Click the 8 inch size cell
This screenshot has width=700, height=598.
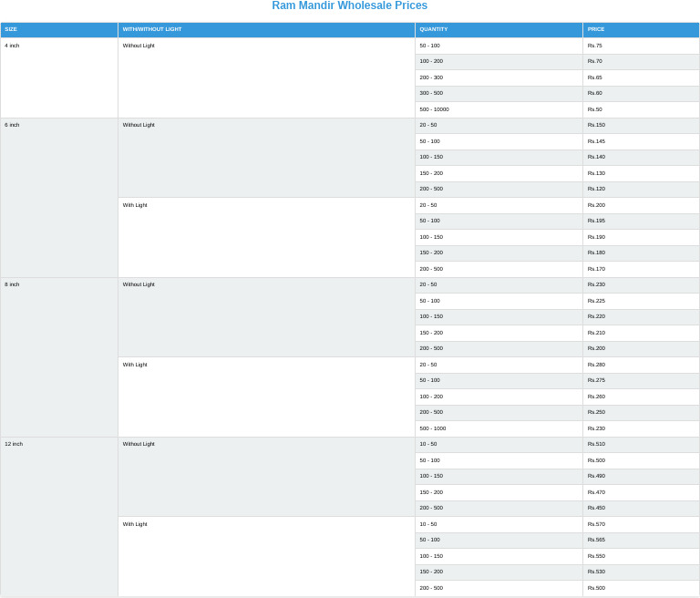(59, 357)
